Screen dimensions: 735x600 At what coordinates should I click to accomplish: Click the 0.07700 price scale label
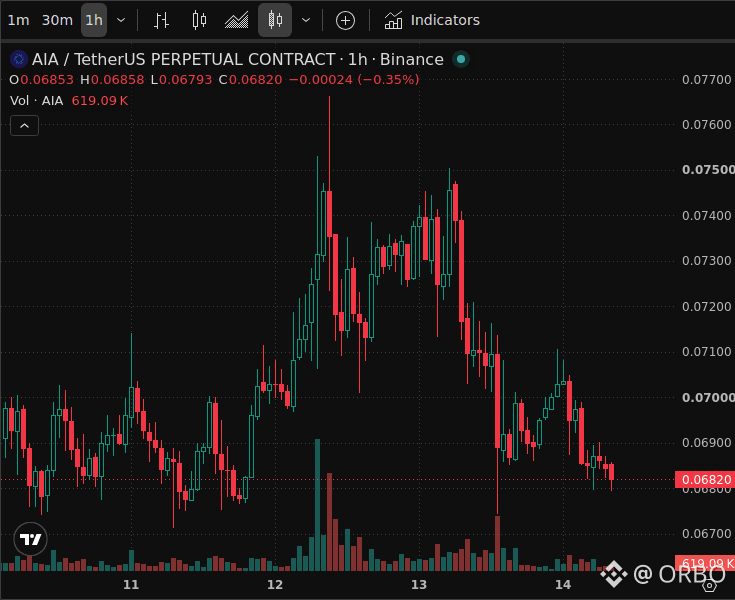[x=706, y=79]
